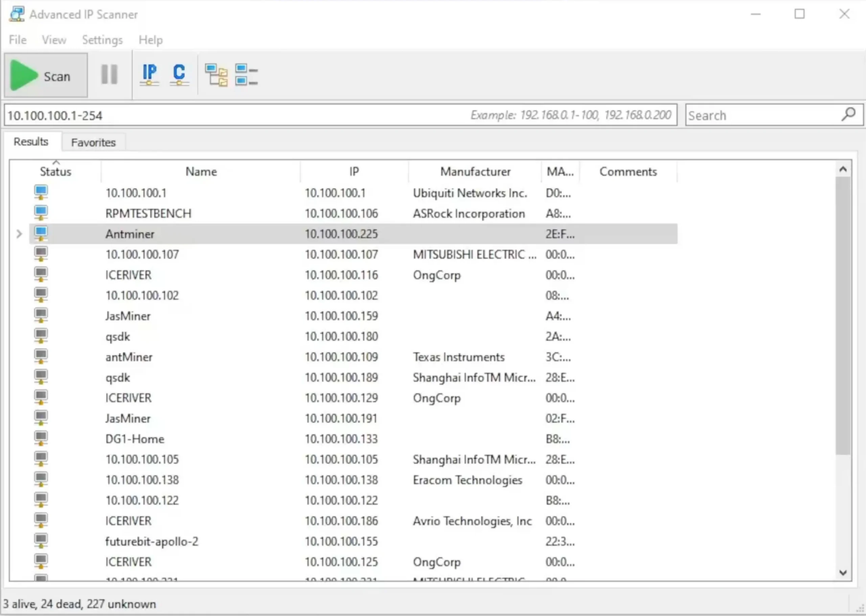Click the up arrow of results scrollbar

click(x=843, y=169)
